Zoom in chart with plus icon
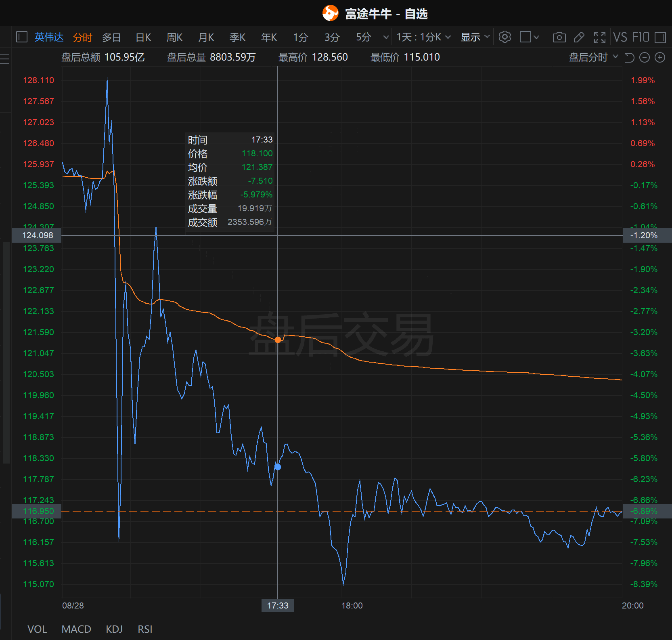This screenshot has width=672, height=640. pyautogui.click(x=660, y=58)
